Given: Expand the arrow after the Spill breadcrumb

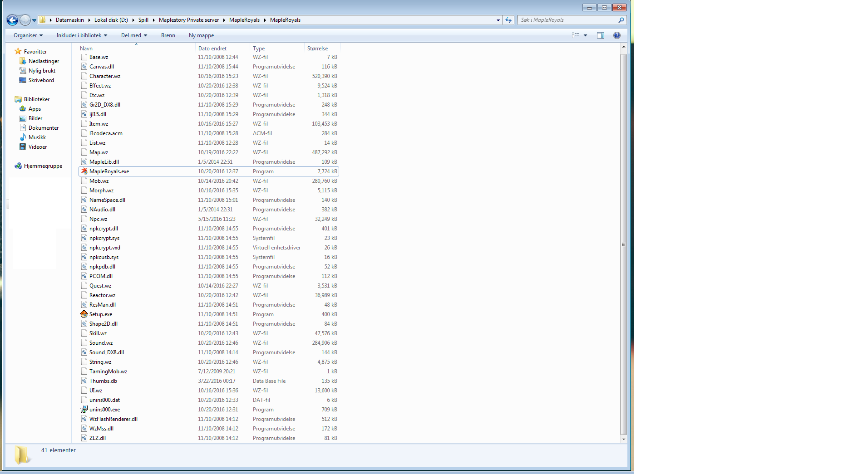Looking at the screenshot, I should coord(154,20).
